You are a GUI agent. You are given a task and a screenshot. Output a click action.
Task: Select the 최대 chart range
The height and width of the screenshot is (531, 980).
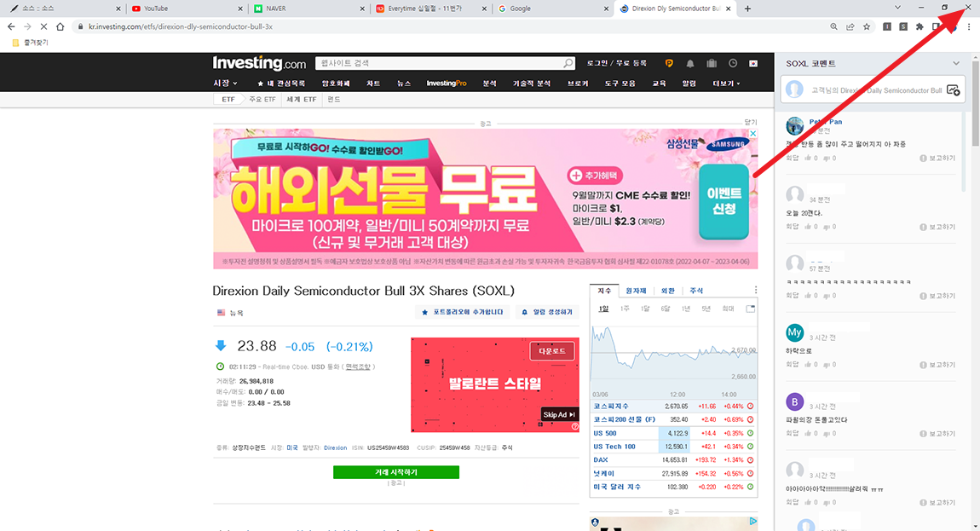pos(728,309)
